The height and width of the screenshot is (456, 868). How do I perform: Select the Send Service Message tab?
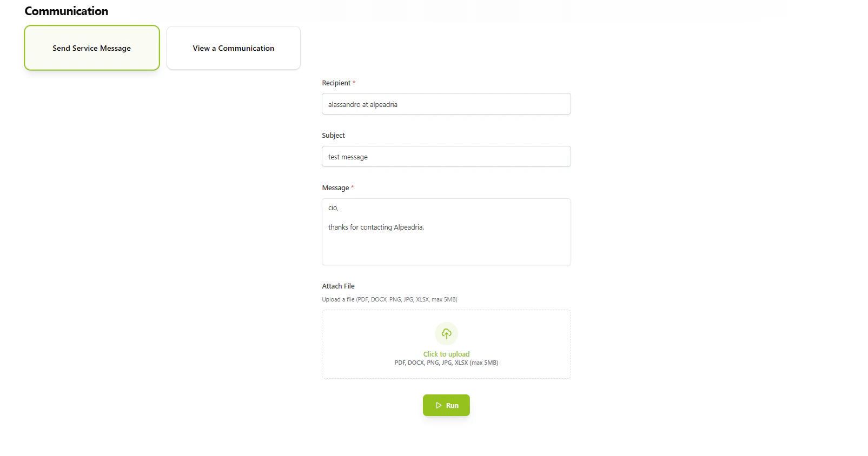point(91,48)
